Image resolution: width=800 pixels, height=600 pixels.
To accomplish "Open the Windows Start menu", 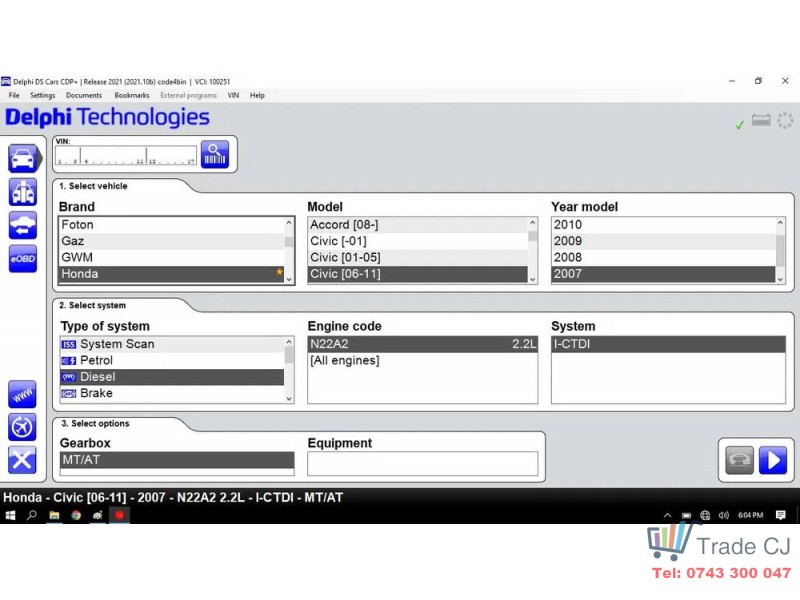I will (10, 515).
